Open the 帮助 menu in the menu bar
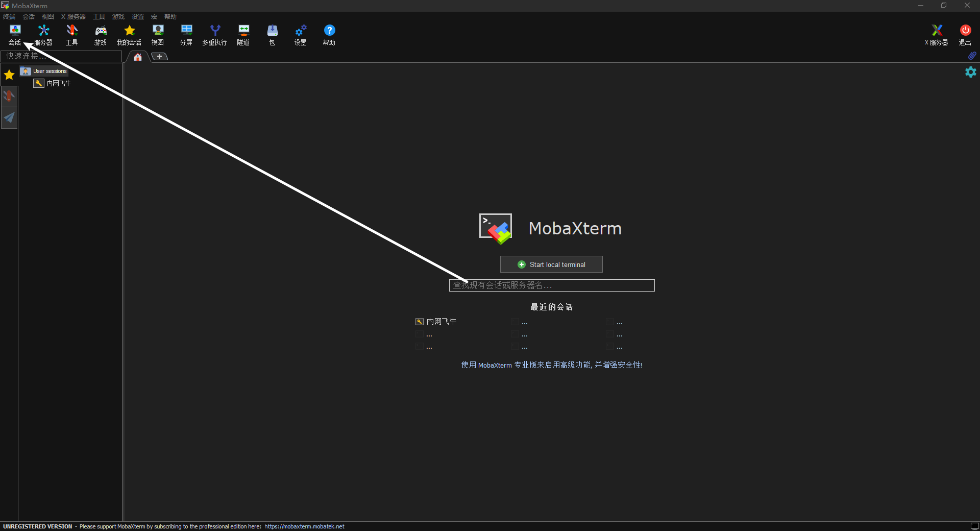 tap(170, 17)
